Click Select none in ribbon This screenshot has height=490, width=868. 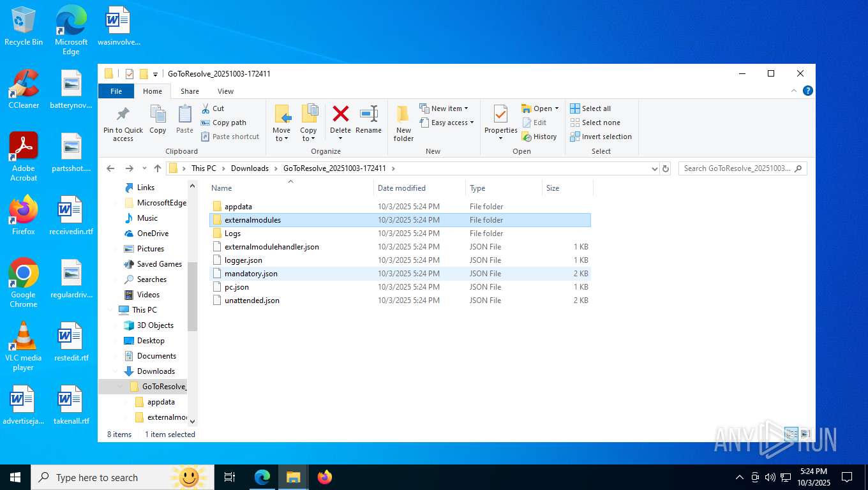(x=595, y=122)
